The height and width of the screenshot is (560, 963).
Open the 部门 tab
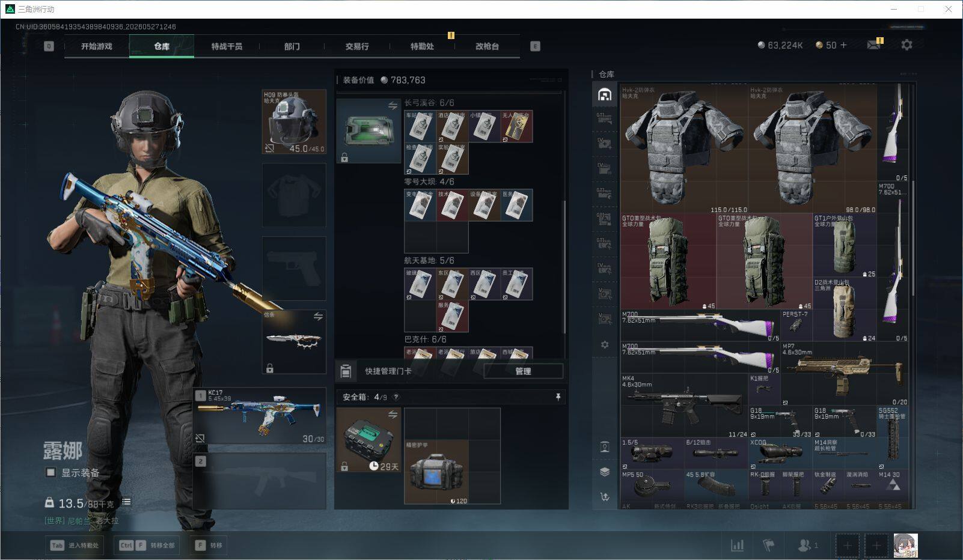[292, 46]
